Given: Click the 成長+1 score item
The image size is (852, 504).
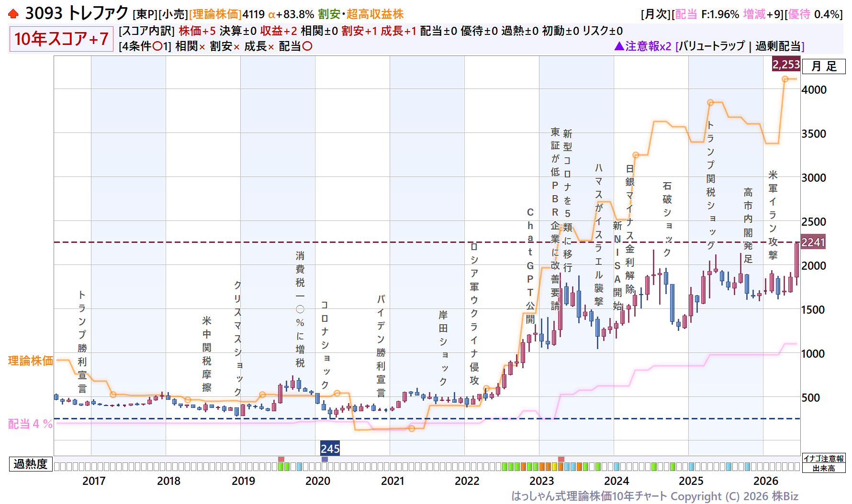Looking at the screenshot, I should (x=399, y=31).
